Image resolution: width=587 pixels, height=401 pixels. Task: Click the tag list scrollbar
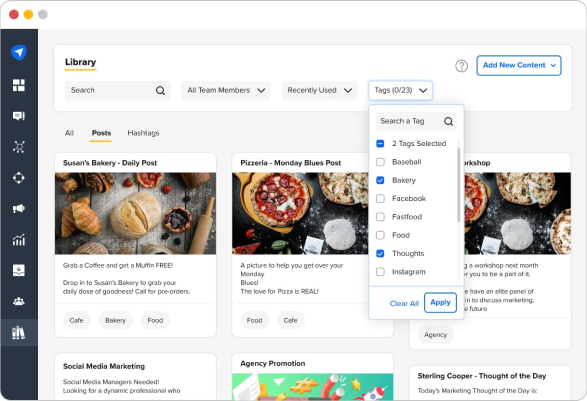click(x=459, y=185)
